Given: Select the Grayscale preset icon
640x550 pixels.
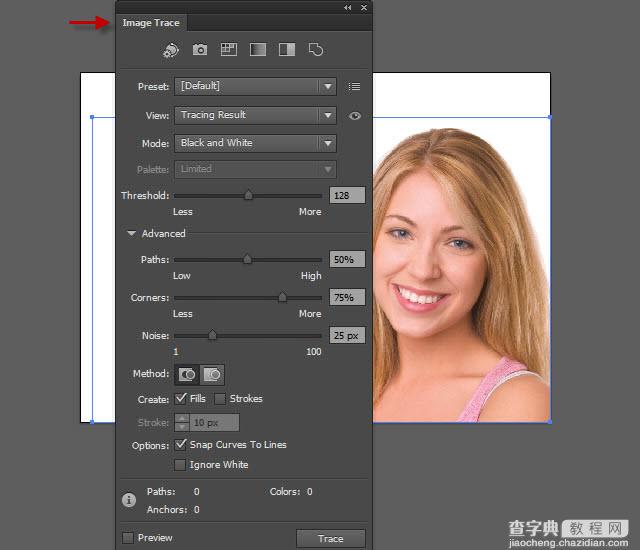Looking at the screenshot, I should 258,50.
